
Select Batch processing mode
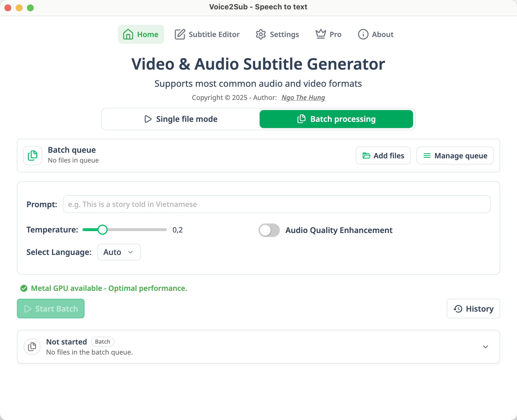tap(336, 119)
